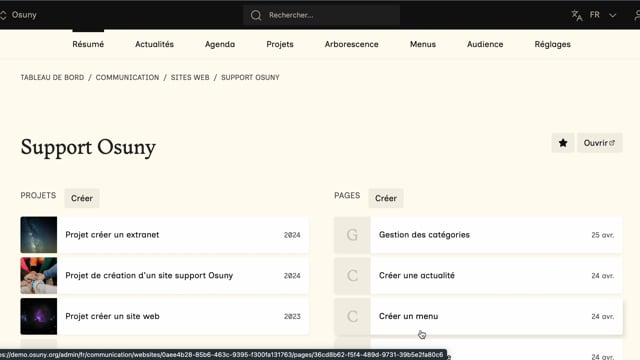Click the Osuny label in top bar
640x360 pixels.
(x=24, y=15)
